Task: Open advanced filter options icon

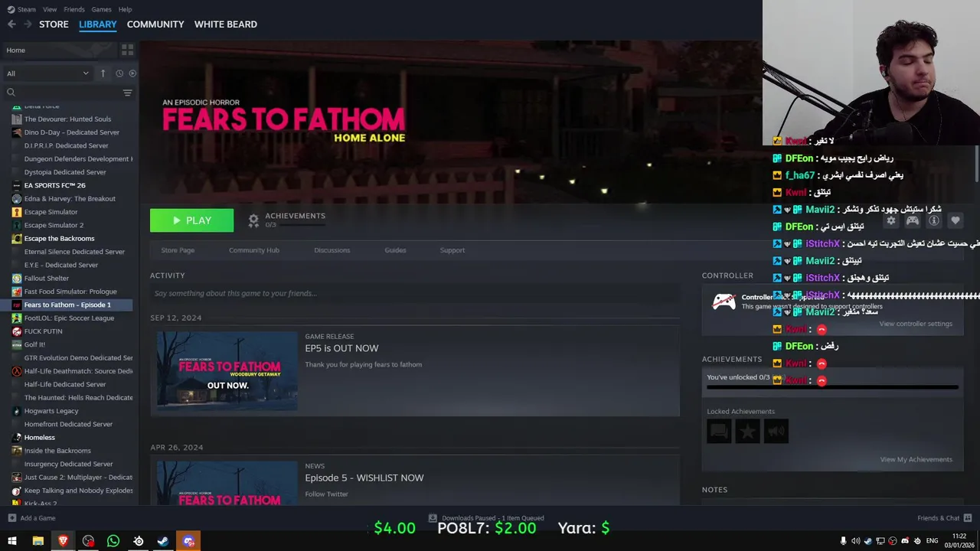Action: [127, 93]
